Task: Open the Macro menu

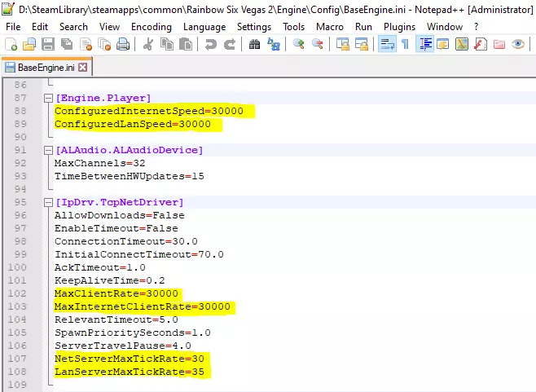Action: coord(330,27)
